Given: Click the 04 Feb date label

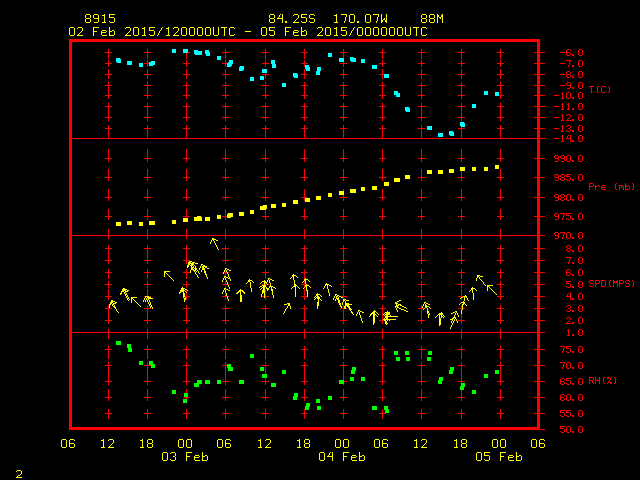Looking at the screenshot, I should point(342,457).
